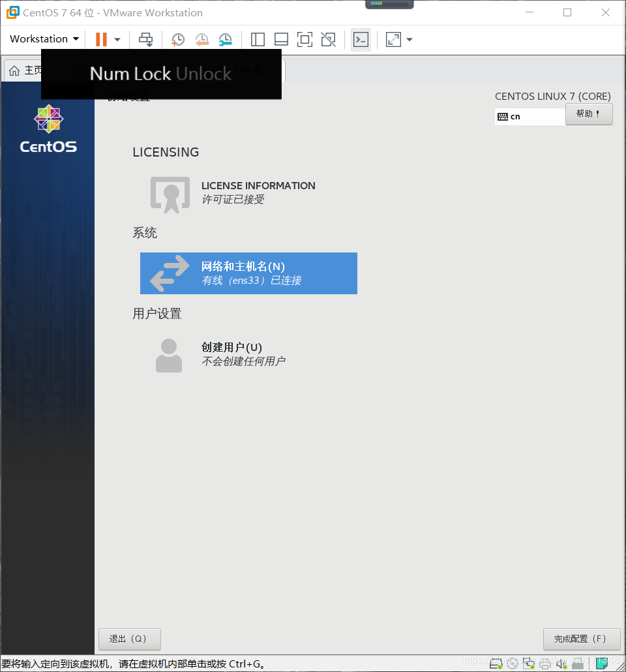Expand the stretch display dropdown arrow
Viewport: 626px width, 672px height.
[x=410, y=39]
